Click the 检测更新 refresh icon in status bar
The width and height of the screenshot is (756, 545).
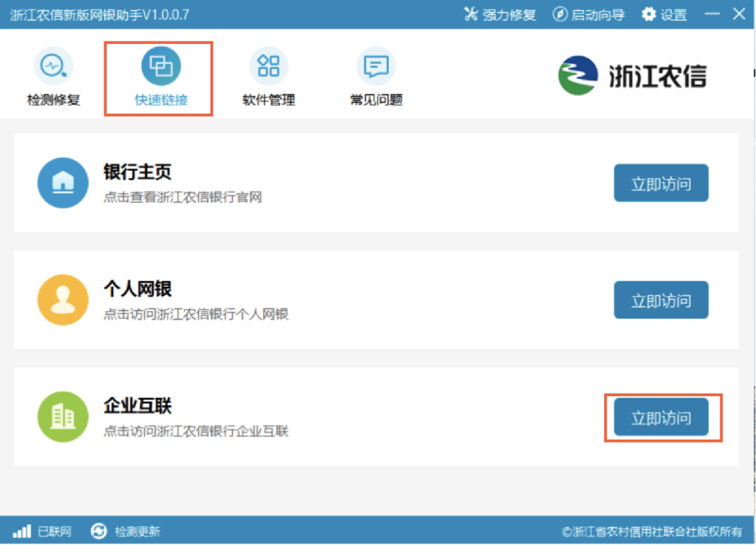tap(99, 531)
